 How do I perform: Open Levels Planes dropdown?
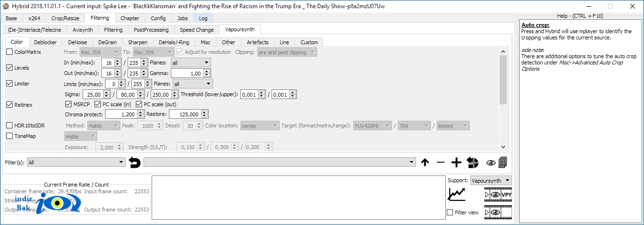(x=191, y=62)
